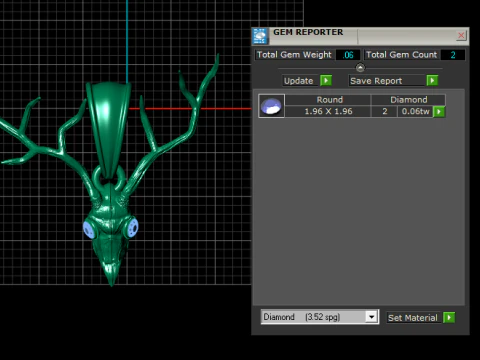Click the Update label button
Image resolution: width=480 pixels, height=360 pixels.
tap(300, 81)
